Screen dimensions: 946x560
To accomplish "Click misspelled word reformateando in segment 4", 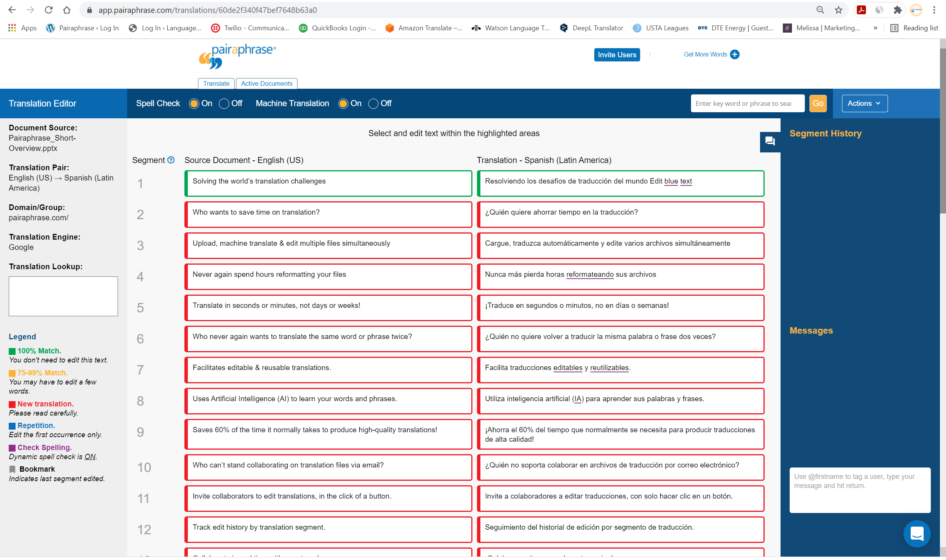I will click(x=589, y=274).
